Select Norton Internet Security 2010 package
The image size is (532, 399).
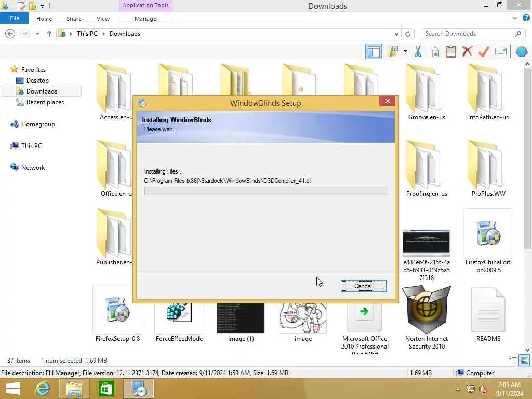coord(427,318)
